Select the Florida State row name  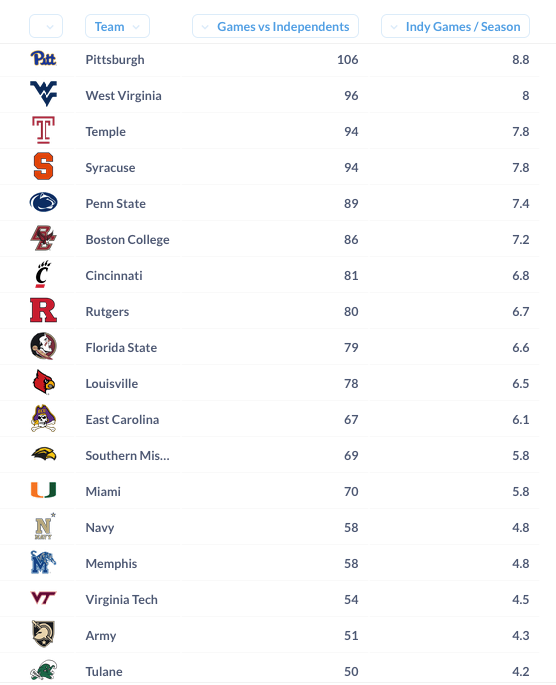coord(121,347)
